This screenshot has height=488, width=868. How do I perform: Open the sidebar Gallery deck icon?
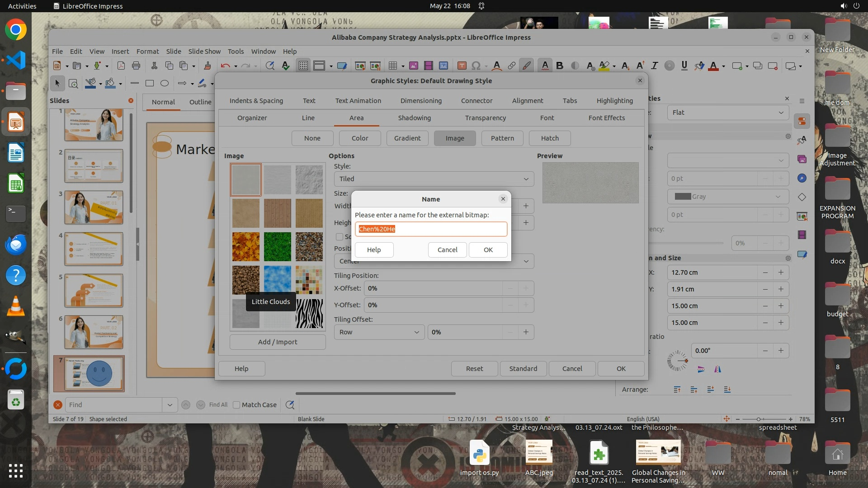[x=802, y=159]
